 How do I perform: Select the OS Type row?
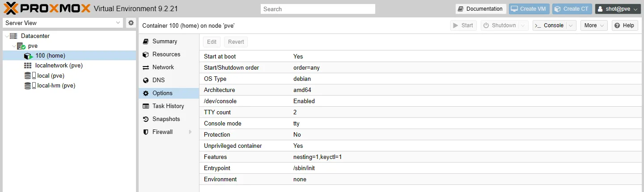(420, 79)
